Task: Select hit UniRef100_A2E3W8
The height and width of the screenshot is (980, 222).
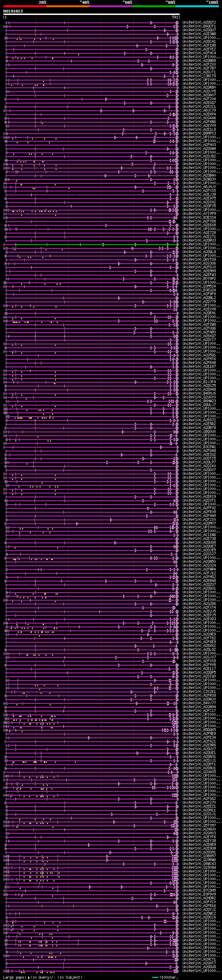Action: point(199,34)
